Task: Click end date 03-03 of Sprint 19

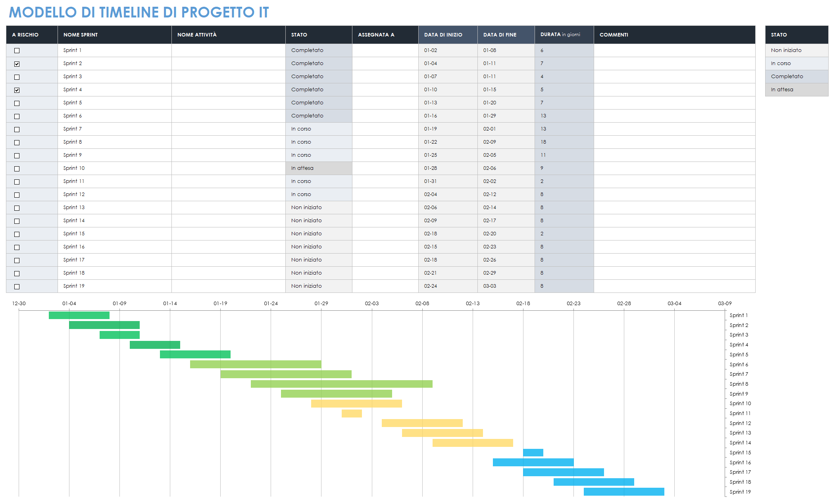Action: click(x=506, y=286)
